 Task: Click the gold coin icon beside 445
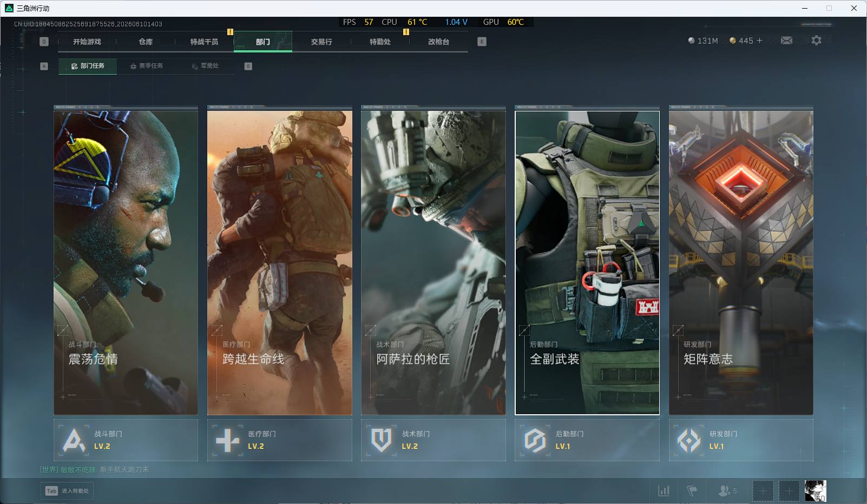click(x=733, y=41)
